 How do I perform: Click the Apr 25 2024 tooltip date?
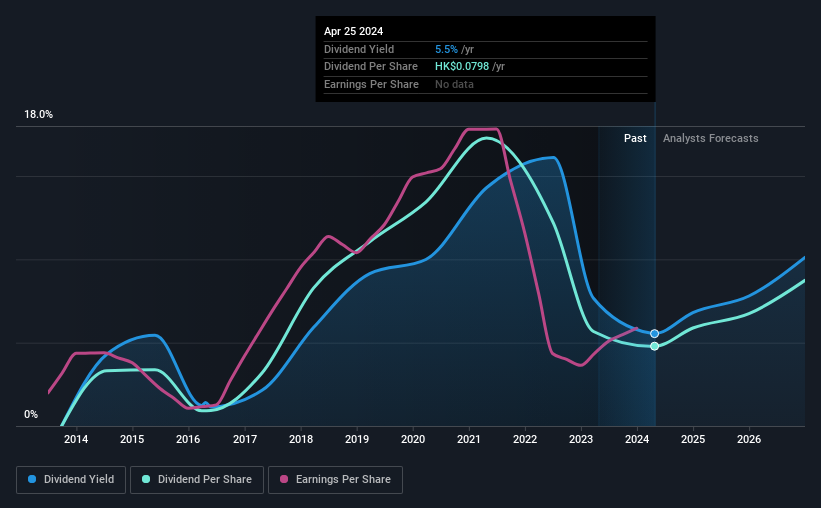point(353,31)
